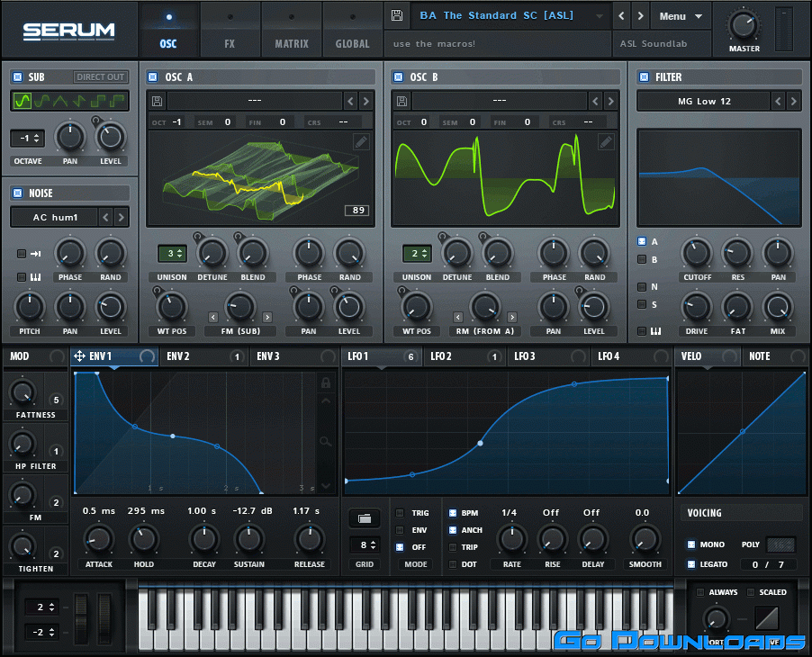Open the OSC B wavetable editor pencil
The height and width of the screenshot is (657, 812).
point(606,141)
